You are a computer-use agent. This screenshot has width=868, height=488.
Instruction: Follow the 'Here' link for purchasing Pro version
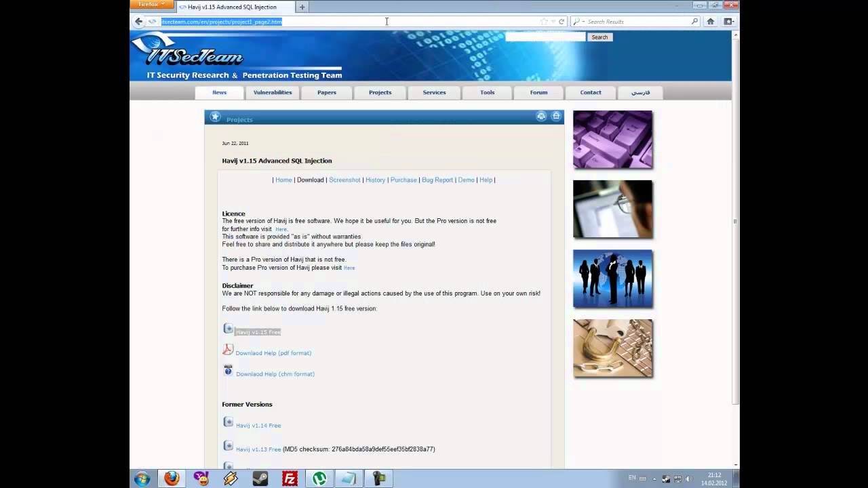pos(349,268)
